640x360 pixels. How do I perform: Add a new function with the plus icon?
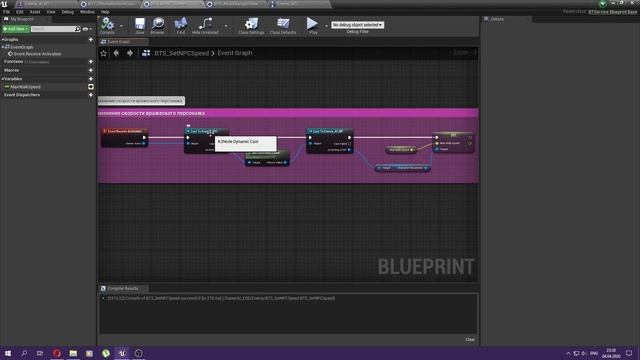[91, 62]
